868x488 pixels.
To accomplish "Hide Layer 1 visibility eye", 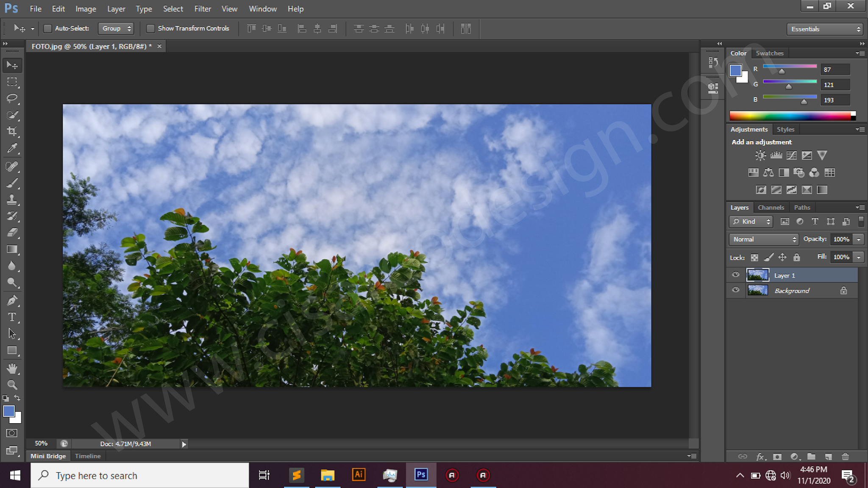I will tap(736, 275).
